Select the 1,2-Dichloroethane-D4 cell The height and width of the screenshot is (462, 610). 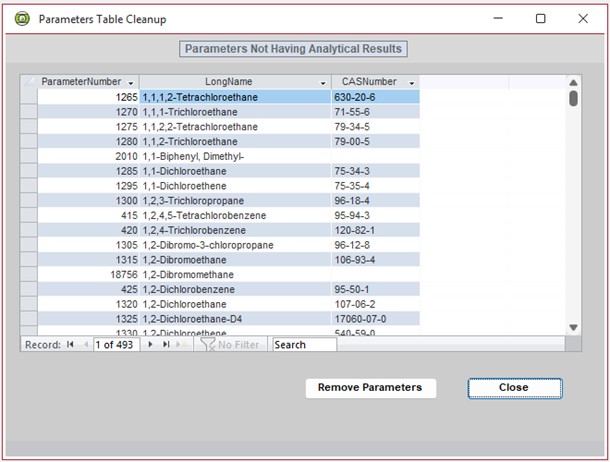[235, 319]
